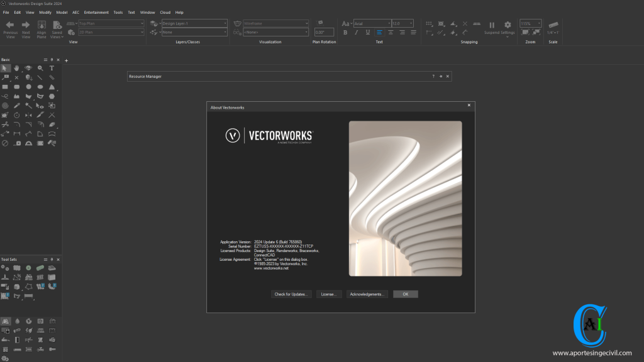Open the Modify menu
The height and width of the screenshot is (362, 644).
click(x=45, y=13)
